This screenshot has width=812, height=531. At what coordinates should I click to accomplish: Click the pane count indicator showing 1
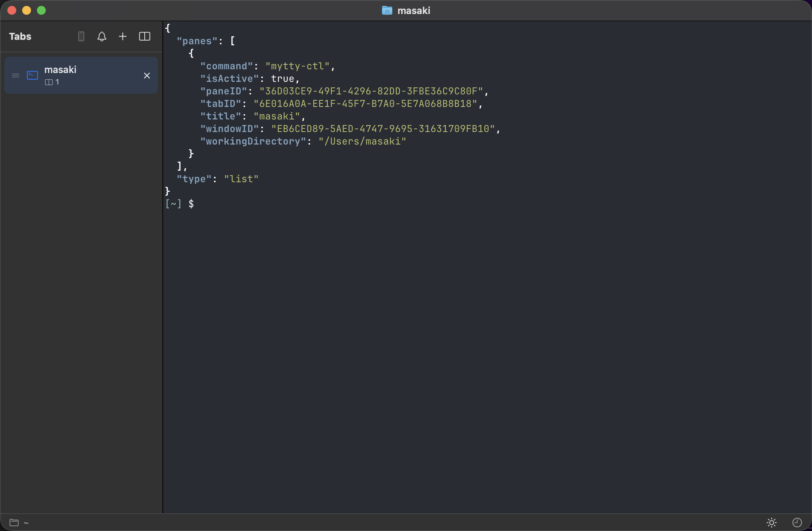point(52,82)
